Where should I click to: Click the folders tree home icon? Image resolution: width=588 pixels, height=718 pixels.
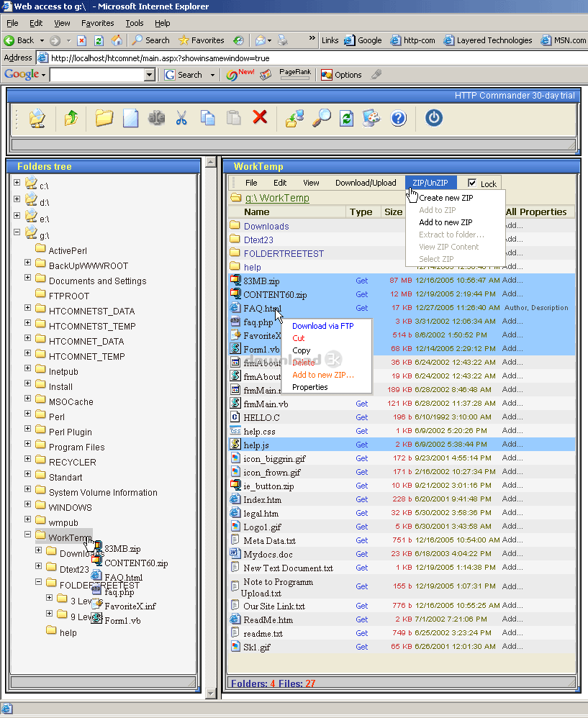click(x=37, y=118)
